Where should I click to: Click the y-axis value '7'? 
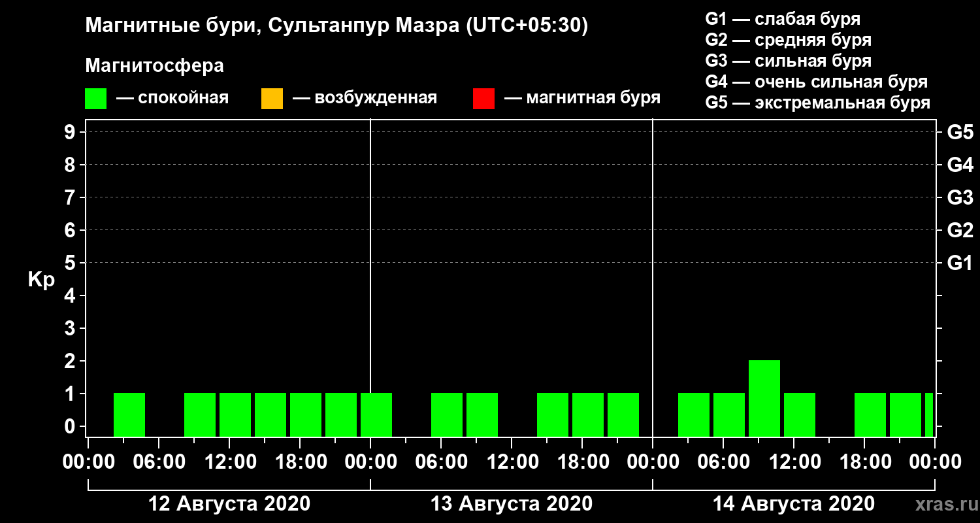point(71,197)
